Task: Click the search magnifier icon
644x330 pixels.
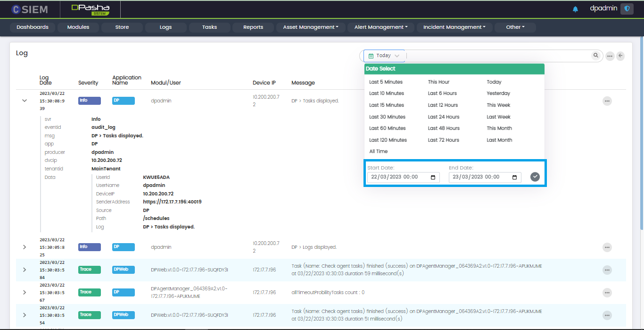Action: 596,56
